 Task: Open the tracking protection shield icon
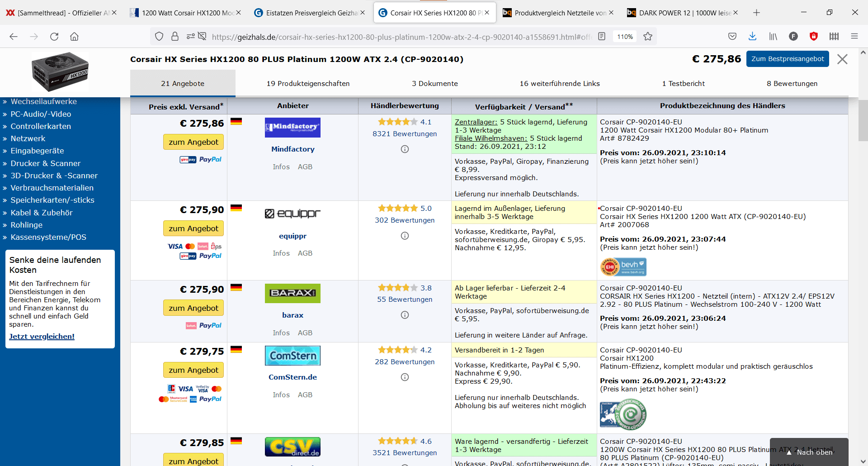coord(159,37)
